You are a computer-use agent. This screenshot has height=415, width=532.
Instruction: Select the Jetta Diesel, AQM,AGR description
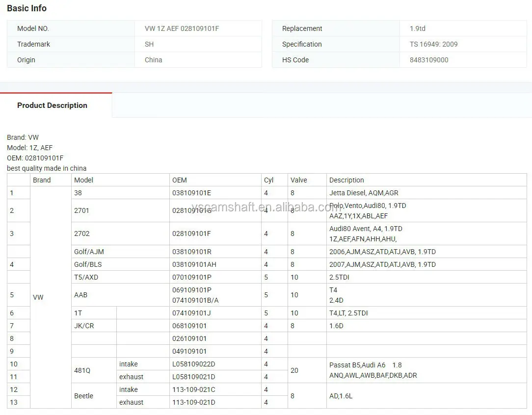point(364,193)
